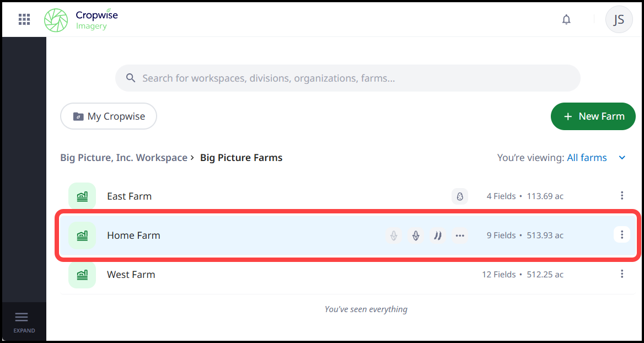Screen dimensions: 644x343
Task: Open the three-dot menu for Home Farm
Action: [x=622, y=234]
